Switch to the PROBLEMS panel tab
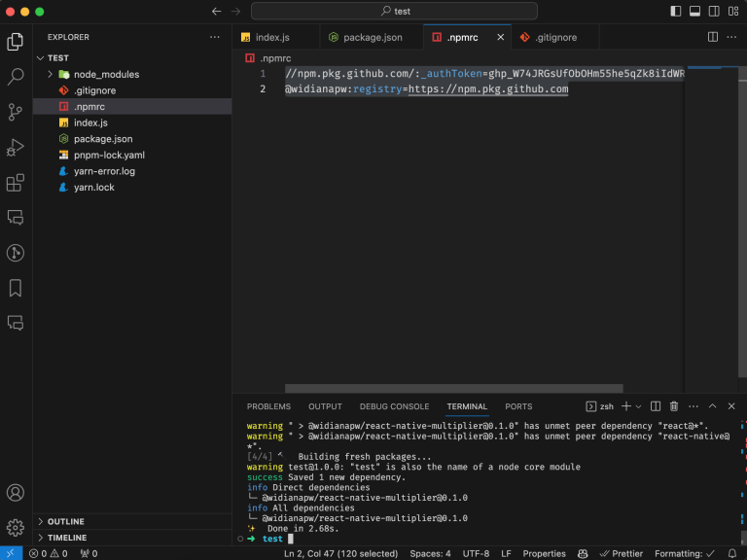 click(x=268, y=406)
